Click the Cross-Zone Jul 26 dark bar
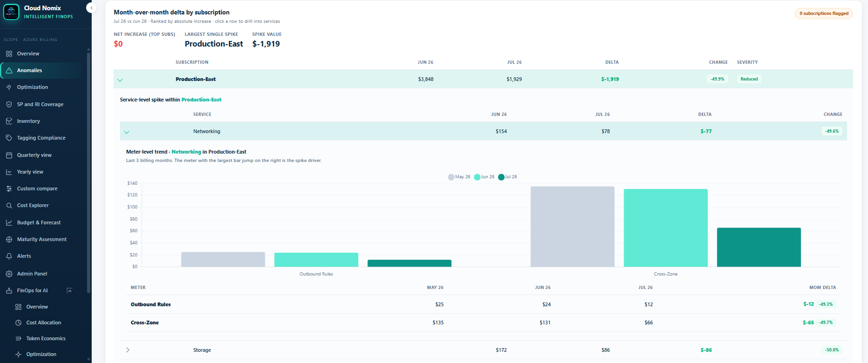Screen dimensions: 868x363 [x=759, y=247]
